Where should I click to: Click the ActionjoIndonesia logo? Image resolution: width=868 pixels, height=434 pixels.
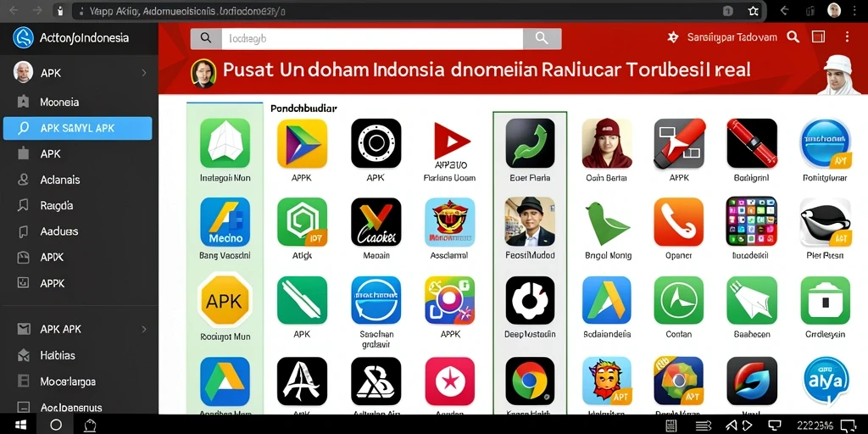pos(24,37)
